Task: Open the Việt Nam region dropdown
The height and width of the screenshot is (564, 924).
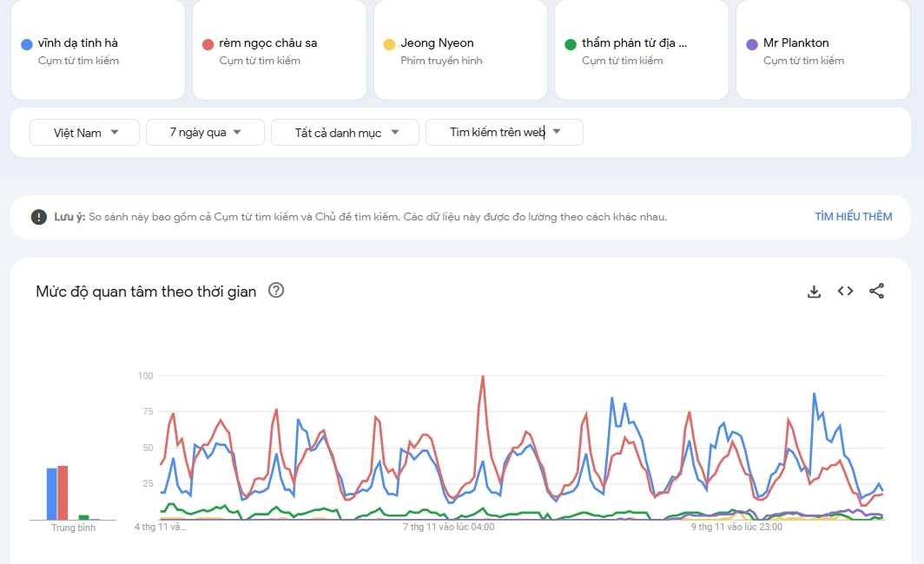Action: click(x=85, y=133)
